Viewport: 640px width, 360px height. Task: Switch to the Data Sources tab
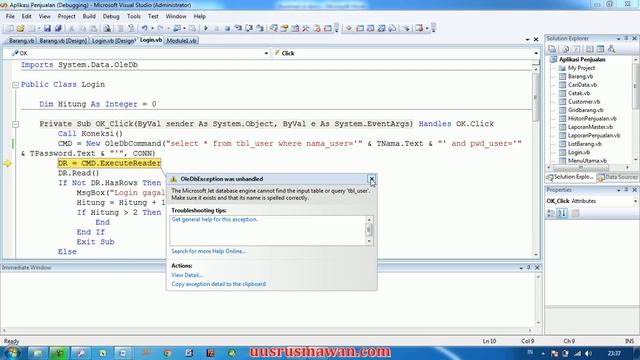pyautogui.click(x=618, y=178)
